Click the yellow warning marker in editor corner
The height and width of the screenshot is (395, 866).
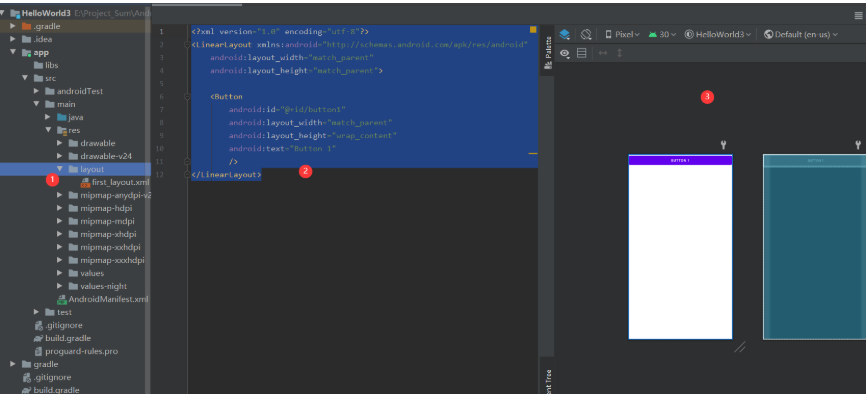pyautogui.click(x=533, y=30)
